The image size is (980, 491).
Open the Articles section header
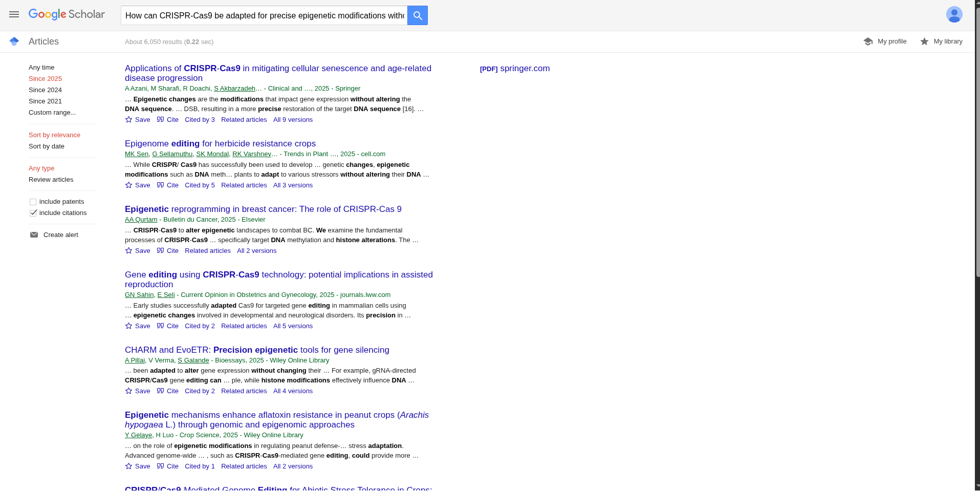(x=43, y=41)
